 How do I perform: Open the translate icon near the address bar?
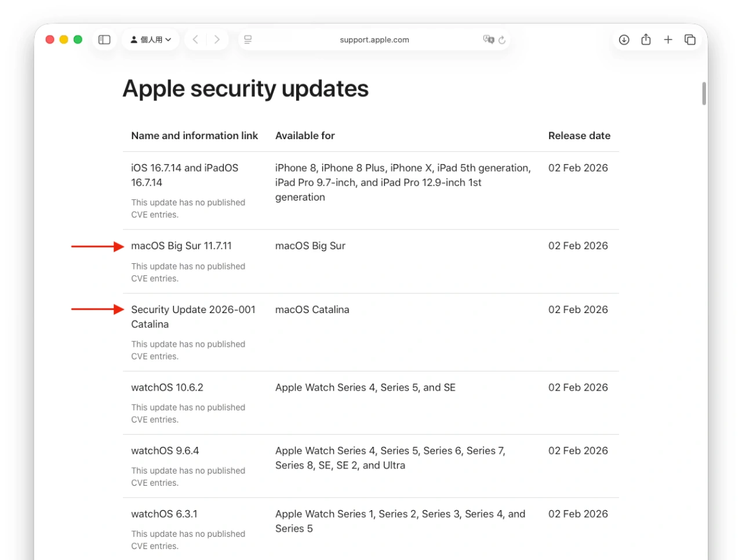[x=489, y=39]
